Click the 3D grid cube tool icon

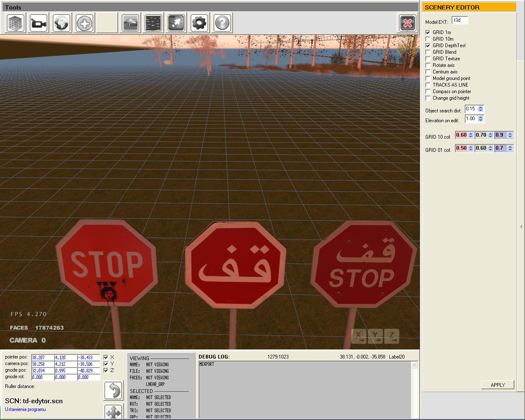point(16,23)
